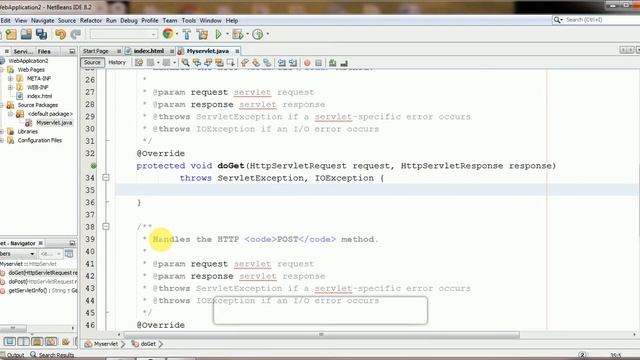Click the Shift Line Left icon

[x=282, y=63]
